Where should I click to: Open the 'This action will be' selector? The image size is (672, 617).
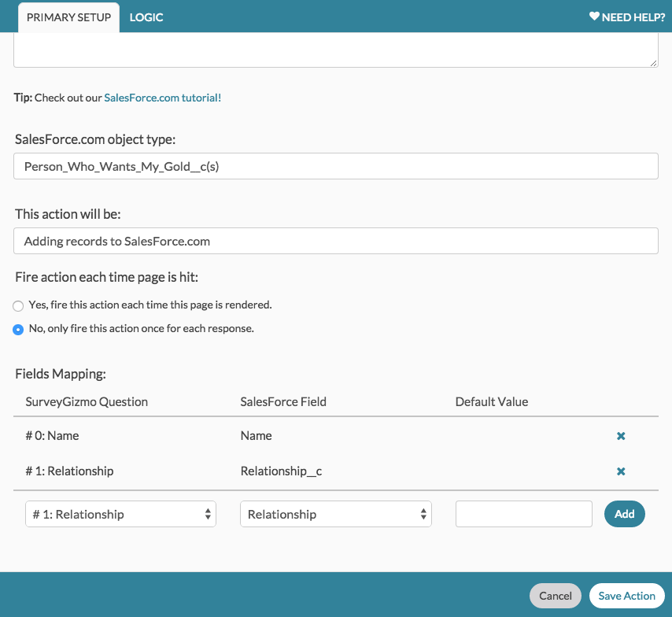tap(335, 241)
